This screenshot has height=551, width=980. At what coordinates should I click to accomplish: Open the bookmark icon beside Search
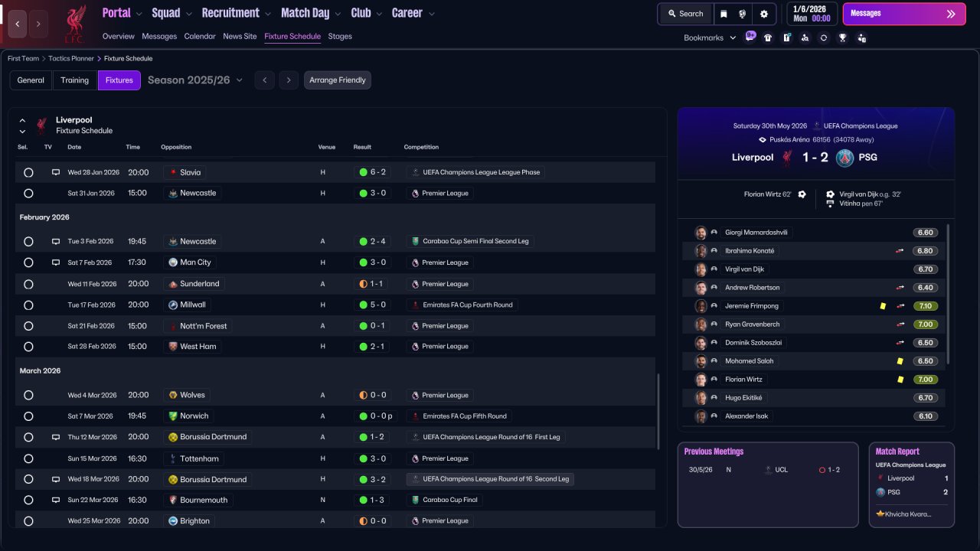(x=724, y=14)
